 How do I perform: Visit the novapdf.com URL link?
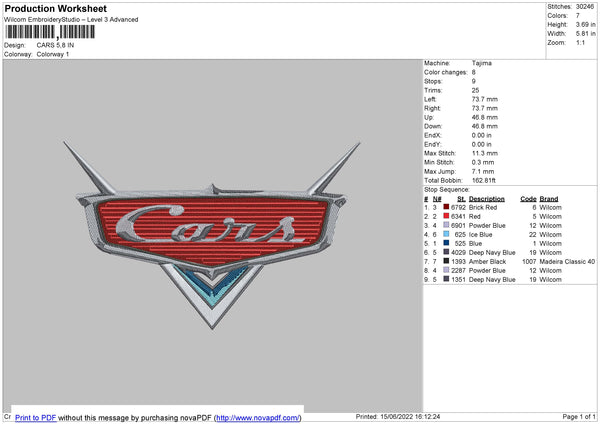point(257,417)
